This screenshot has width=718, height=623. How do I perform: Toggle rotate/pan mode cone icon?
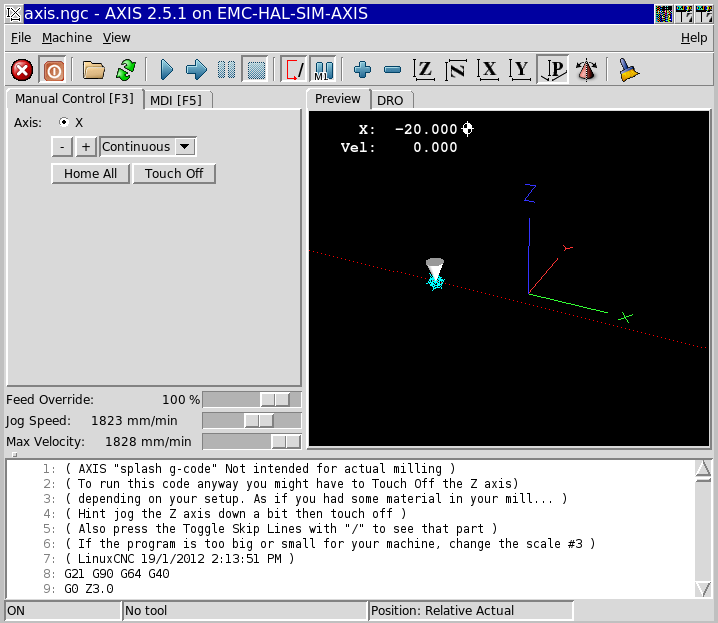coord(587,70)
